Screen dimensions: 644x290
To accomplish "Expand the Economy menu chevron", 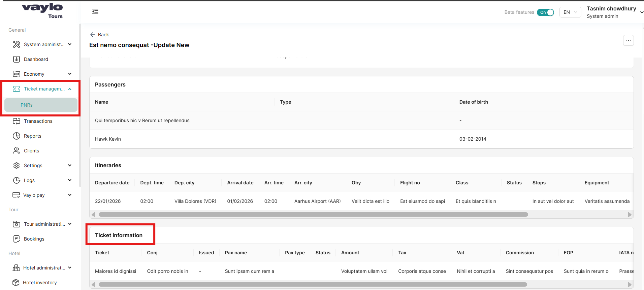I will point(70,74).
